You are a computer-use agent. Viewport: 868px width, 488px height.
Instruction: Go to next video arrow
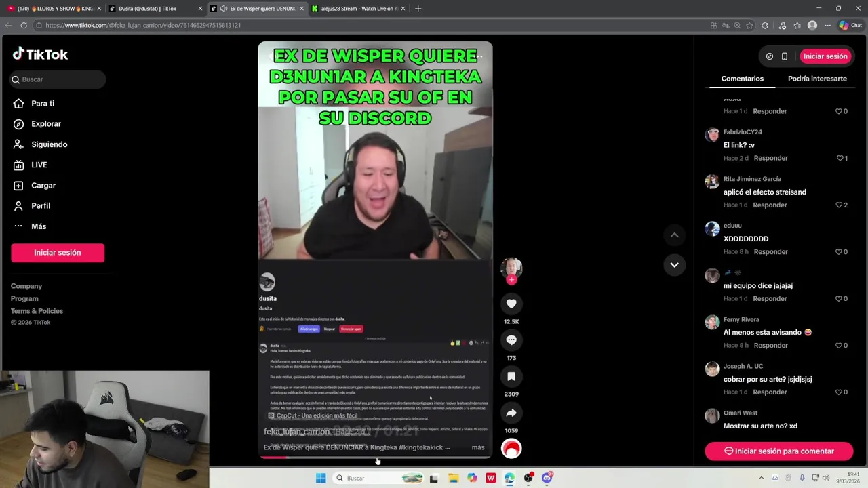(674, 265)
